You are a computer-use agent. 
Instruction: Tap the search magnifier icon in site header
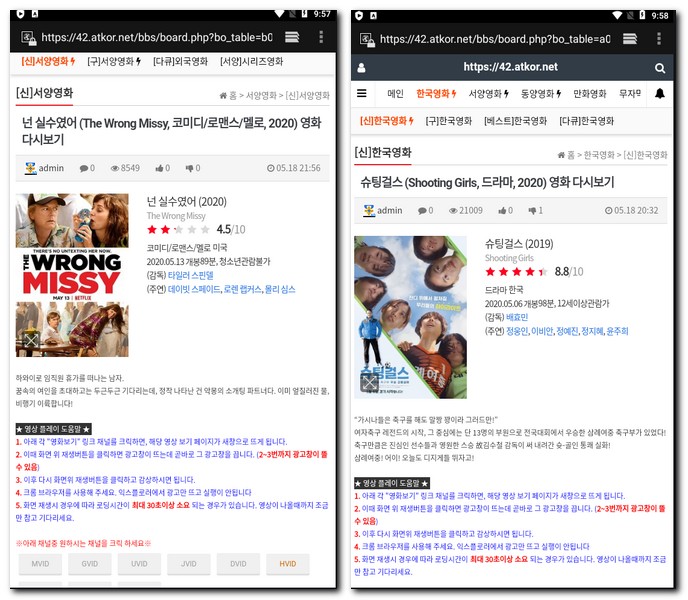(x=659, y=68)
